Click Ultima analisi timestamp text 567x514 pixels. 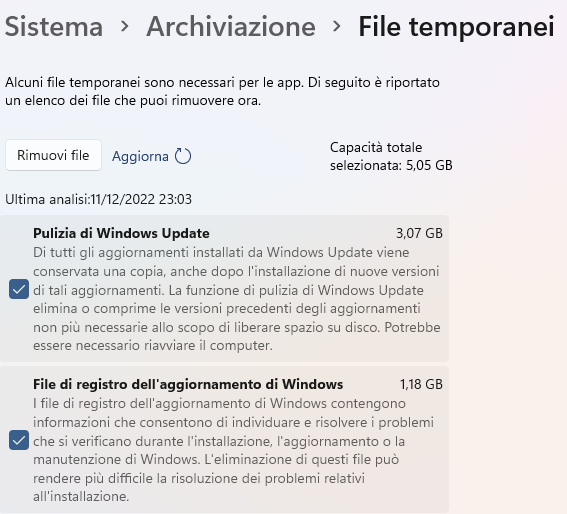coord(98,199)
